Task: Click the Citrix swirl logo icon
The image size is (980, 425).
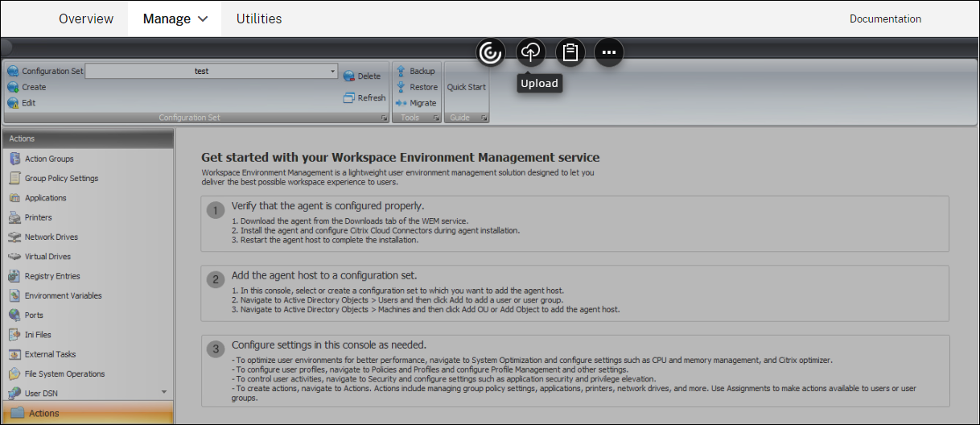Action: 490,52
